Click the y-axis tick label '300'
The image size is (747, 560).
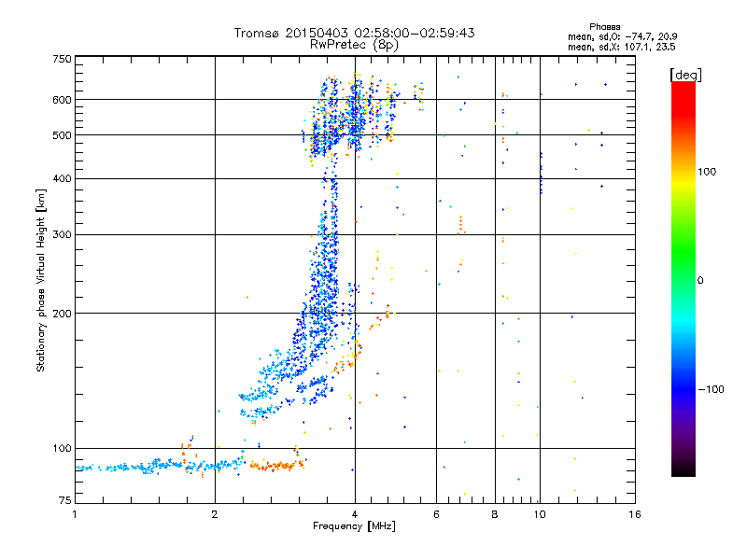coord(62,235)
